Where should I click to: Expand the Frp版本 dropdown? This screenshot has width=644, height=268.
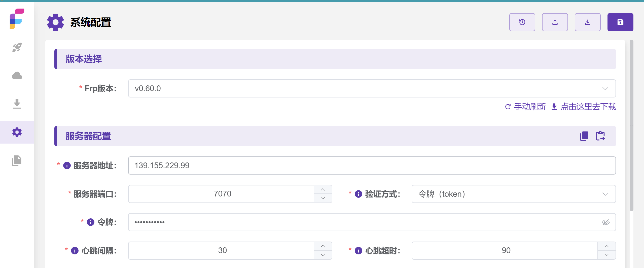605,88
